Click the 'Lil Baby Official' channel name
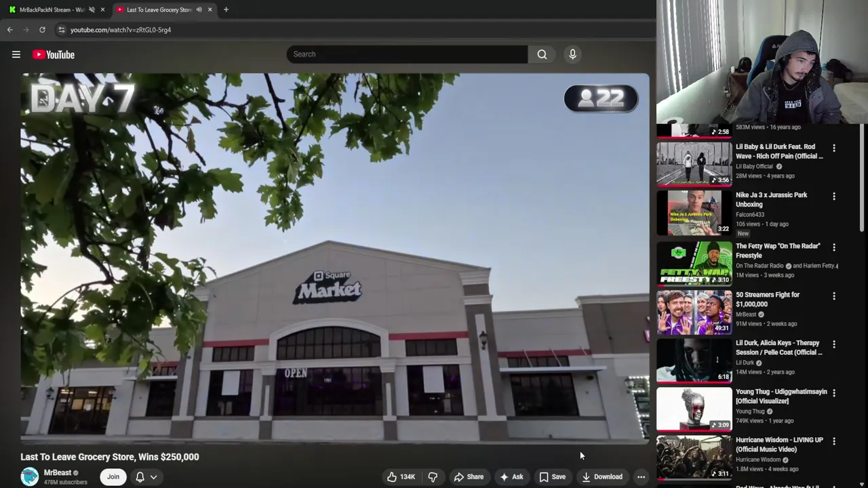The image size is (868, 488). point(754,166)
